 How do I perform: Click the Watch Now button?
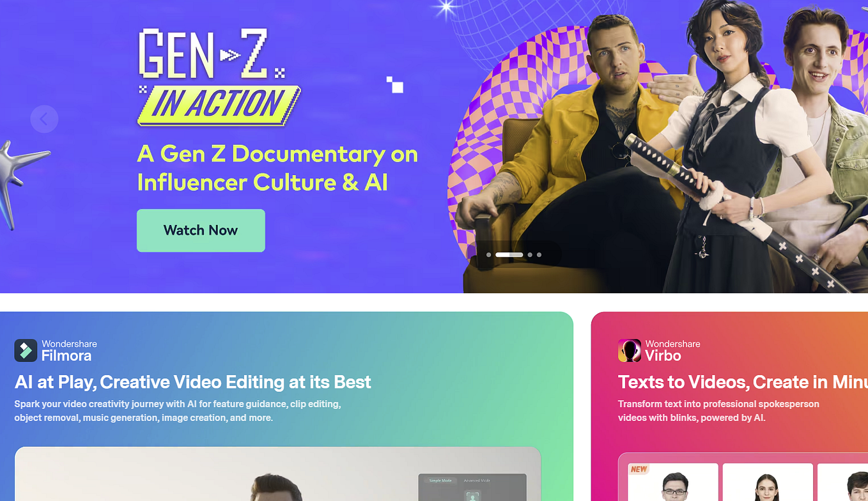click(x=201, y=230)
